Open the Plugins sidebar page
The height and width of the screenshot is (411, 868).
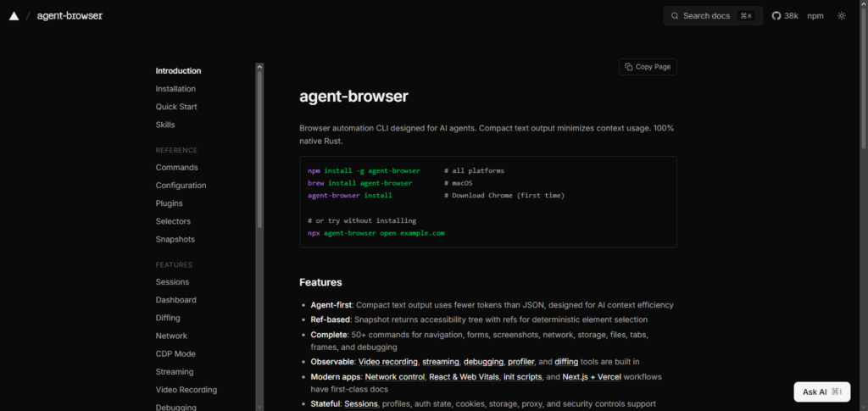click(169, 203)
